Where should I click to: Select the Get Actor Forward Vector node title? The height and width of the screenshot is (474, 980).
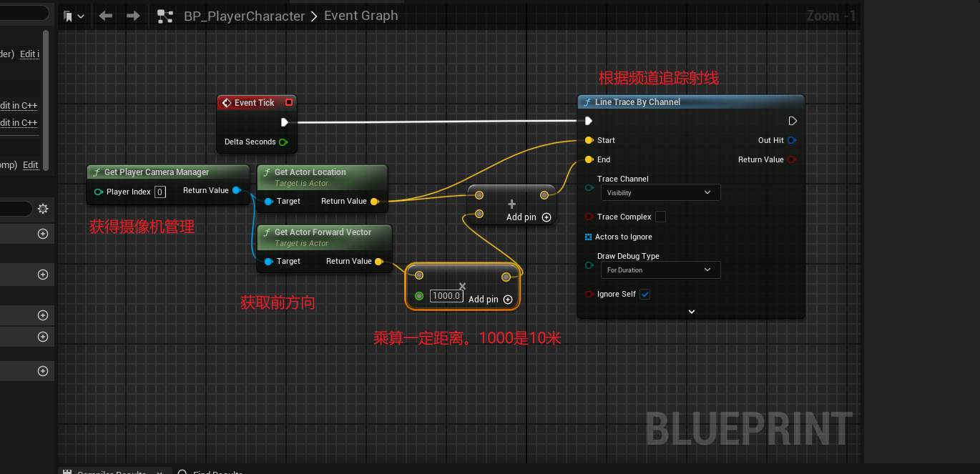click(x=323, y=232)
